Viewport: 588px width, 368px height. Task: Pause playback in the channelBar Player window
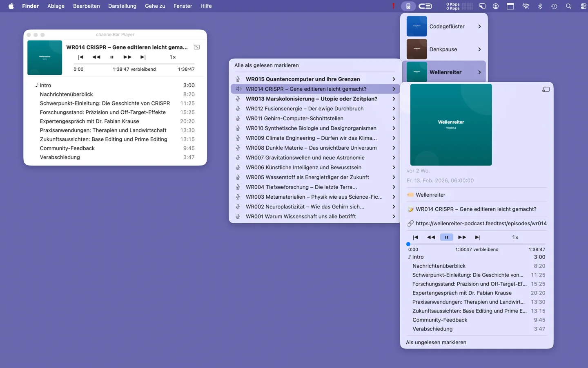point(112,57)
